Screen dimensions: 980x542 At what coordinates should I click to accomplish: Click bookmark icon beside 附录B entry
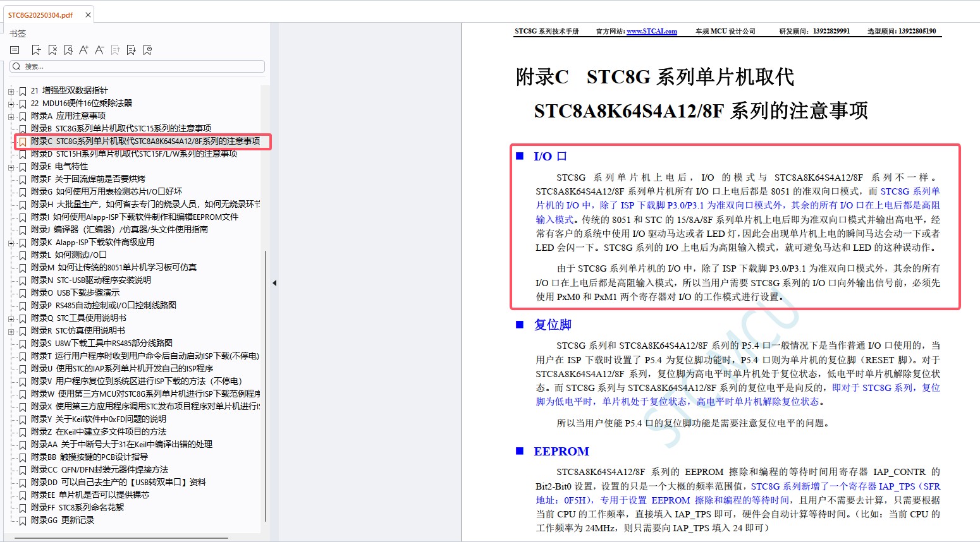(23, 129)
